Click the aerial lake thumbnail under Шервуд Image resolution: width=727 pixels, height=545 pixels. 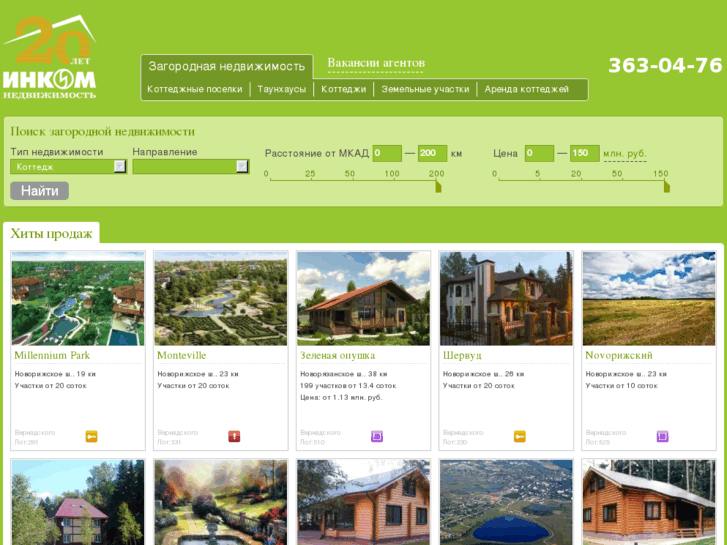[x=506, y=502]
